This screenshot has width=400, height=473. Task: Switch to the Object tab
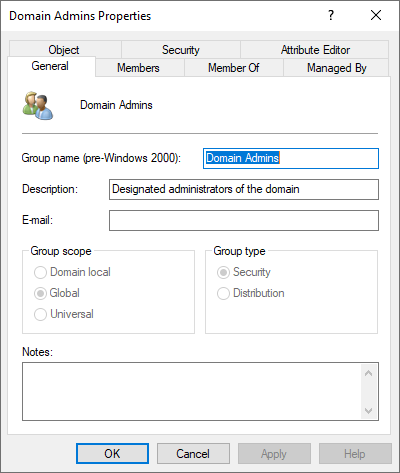[x=64, y=50]
